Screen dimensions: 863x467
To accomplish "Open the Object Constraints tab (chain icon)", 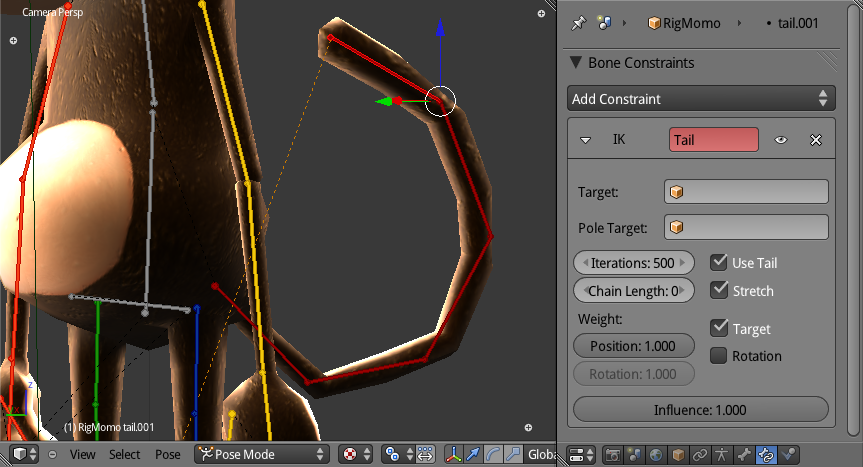I will [700, 454].
